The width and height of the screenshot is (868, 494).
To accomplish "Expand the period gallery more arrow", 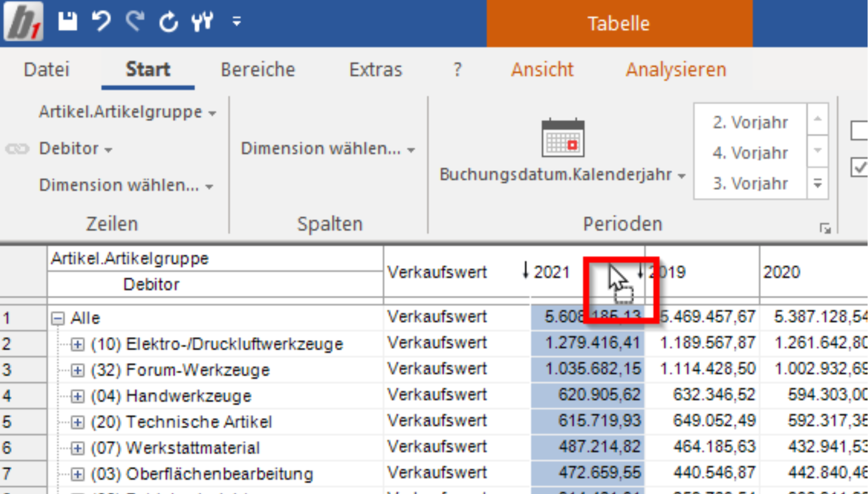I will 818,183.
